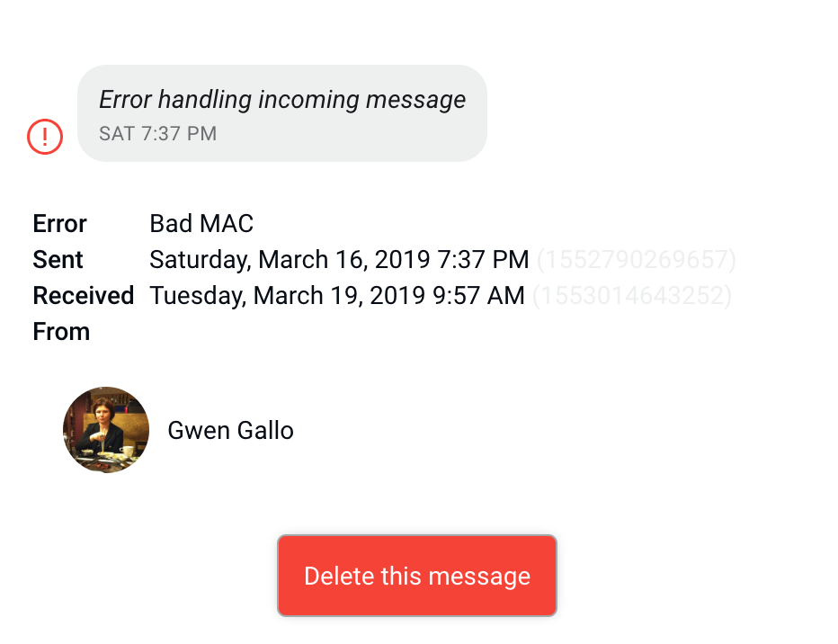Open the avatar thumbnail of Gwen Gallo
Viewport: 838px width, 644px height.
tap(105, 429)
